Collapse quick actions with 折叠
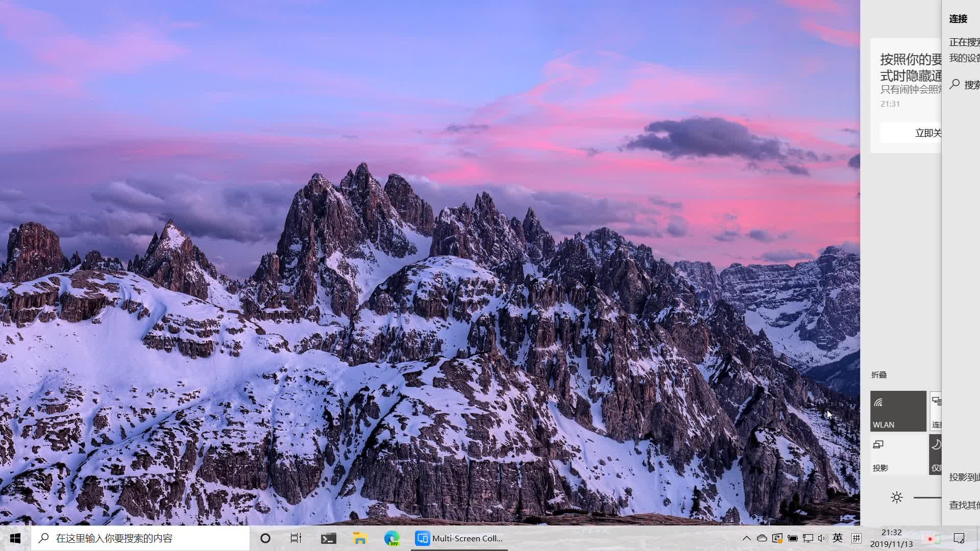Image resolution: width=980 pixels, height=551 pixels. 879,375
